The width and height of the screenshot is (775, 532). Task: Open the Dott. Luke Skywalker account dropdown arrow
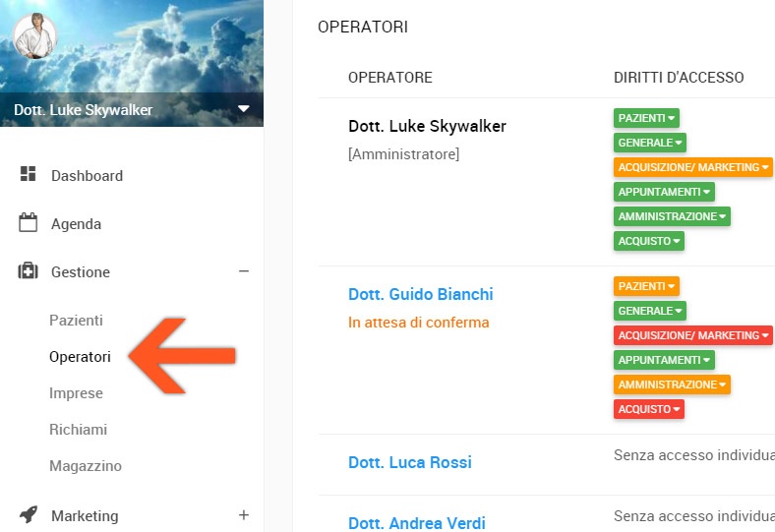[244, 109]
